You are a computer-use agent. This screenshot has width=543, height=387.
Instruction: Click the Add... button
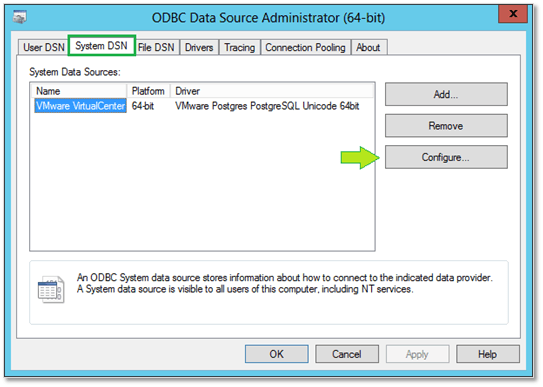(446, 94)
